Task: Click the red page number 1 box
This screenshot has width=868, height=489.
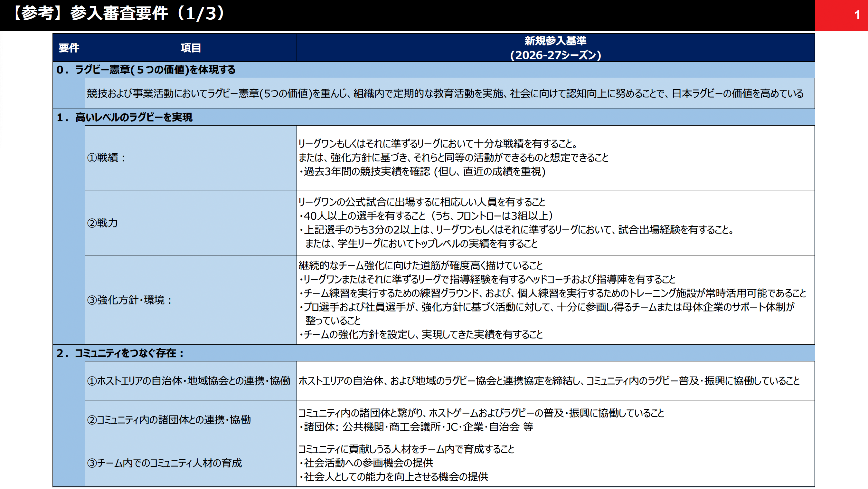Action: [841, 15]
